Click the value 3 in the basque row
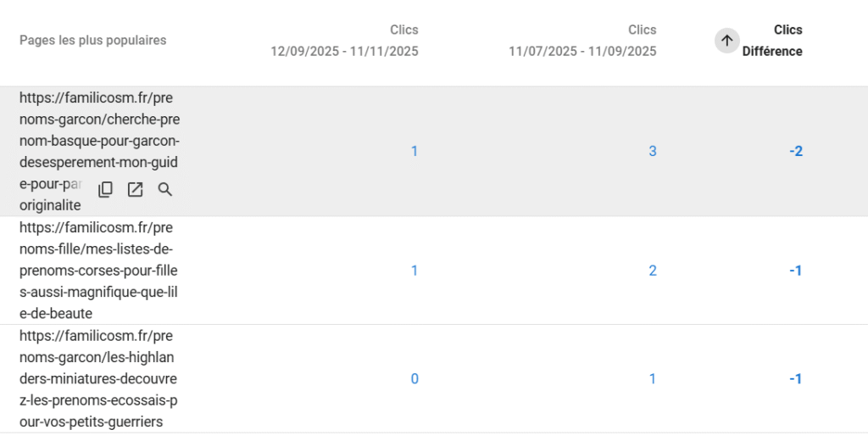The width and height of the screenshot is (868, 441). point(652,151)
